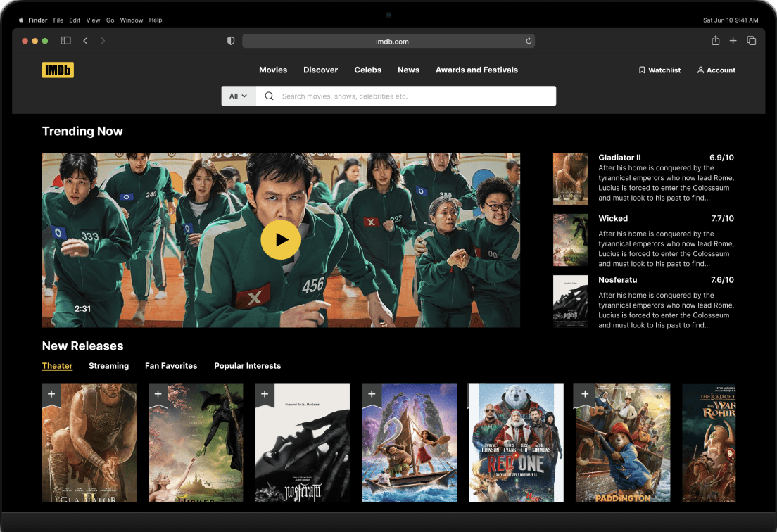Open the File menu
This screenshot has height=532, width=777.
click(x=58, y=20)
